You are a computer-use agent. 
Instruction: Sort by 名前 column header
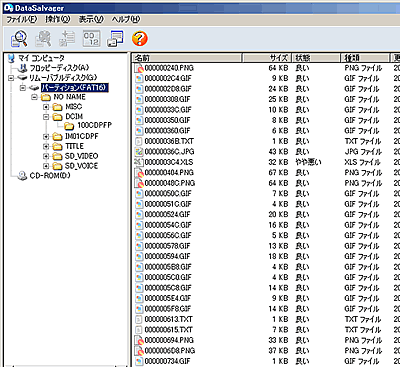tap(187, 58)
